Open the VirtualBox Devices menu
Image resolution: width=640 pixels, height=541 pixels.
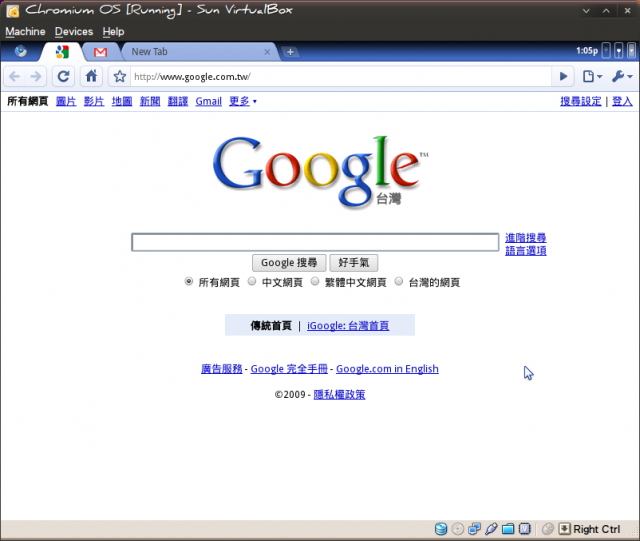pyautogui.click(x=74, y=31)
